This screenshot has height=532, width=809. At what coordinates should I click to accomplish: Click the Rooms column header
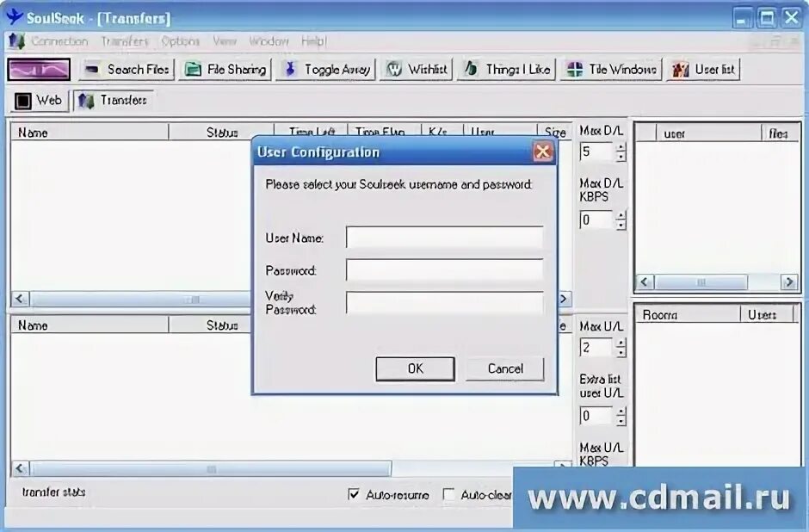click(x=688, y=314)
